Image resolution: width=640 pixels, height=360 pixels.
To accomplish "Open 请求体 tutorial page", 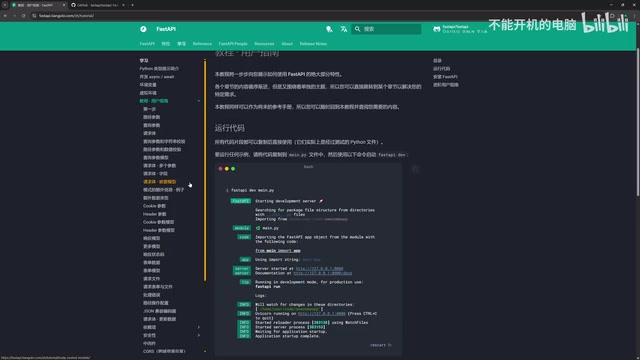I will point(149,133).
